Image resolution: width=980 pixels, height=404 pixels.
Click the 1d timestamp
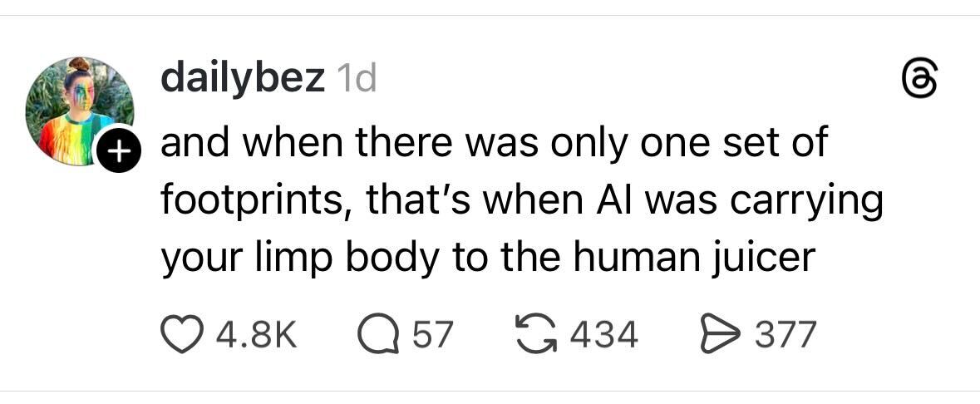coord(355,80)
